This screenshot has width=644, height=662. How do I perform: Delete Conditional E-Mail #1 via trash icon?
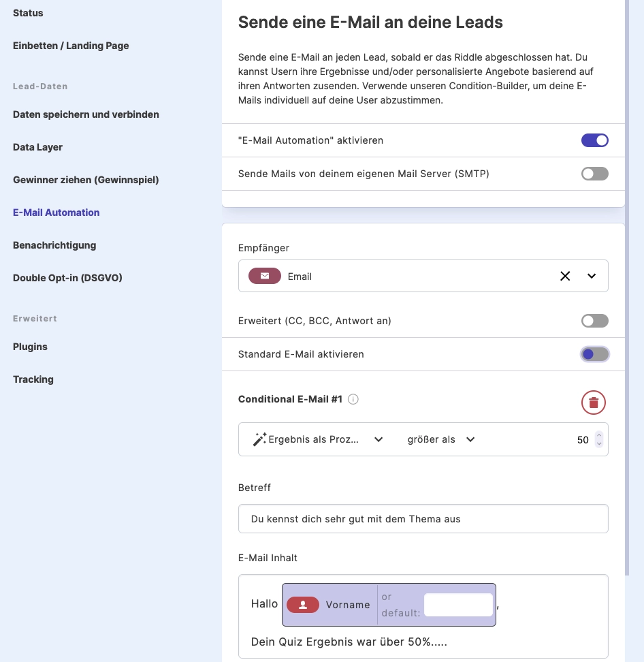pyautogui.click(x=593, y=402)
